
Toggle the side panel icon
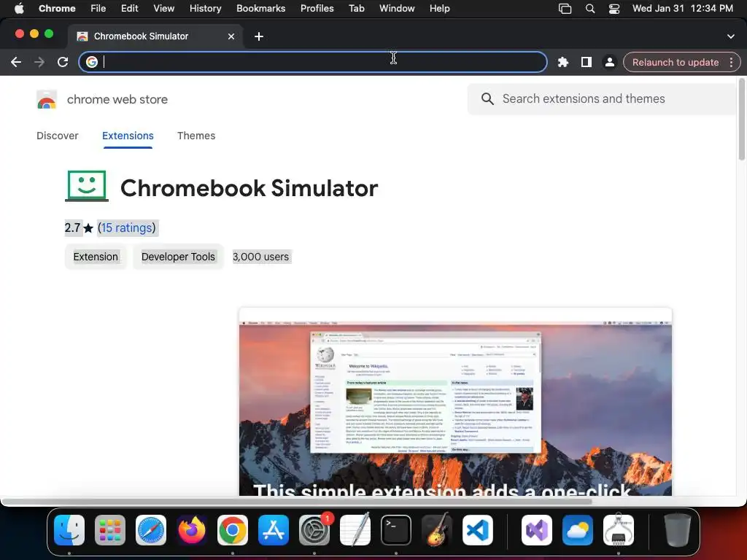[587, 63]
